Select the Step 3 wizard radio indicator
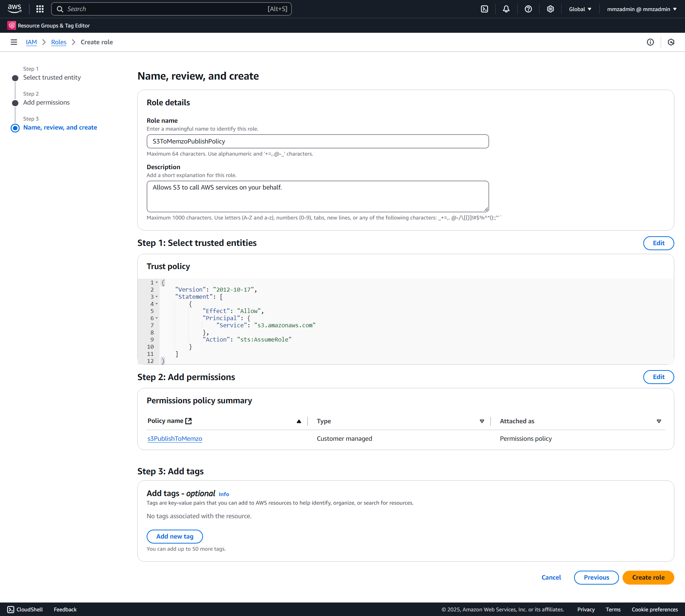 (15, 128)
